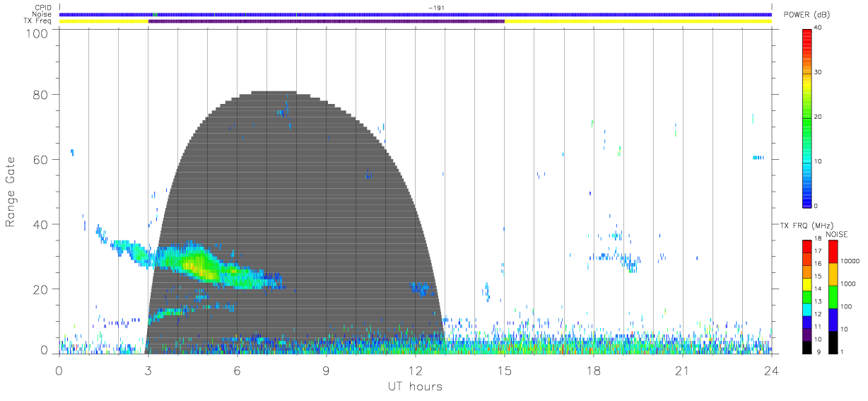Click the purple 10–11 MHz swatch in TX FRQ legend
Image resolution: width=868 pixels, height=401 pixels.
(x=807, y=334)
